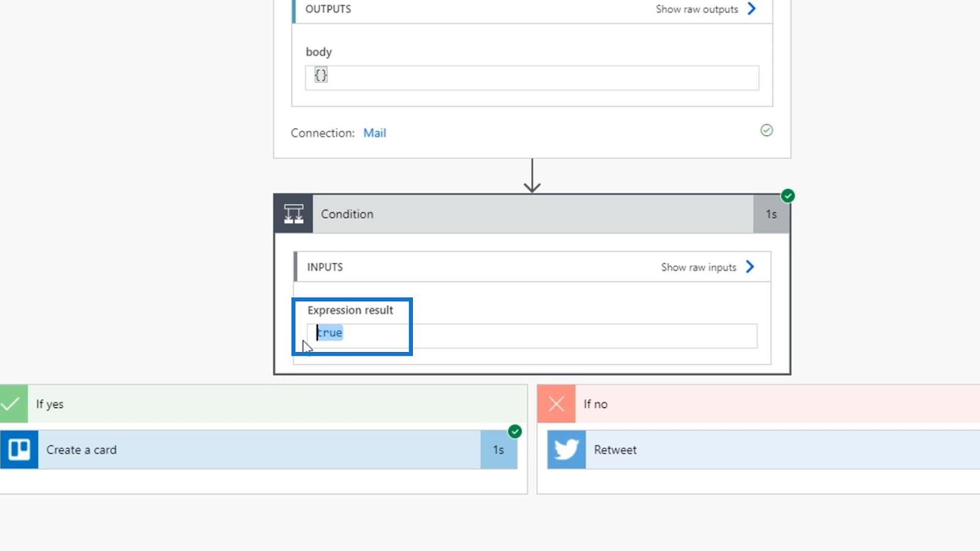Select the If no branch header
980x551 pixels.
point(759,404)
